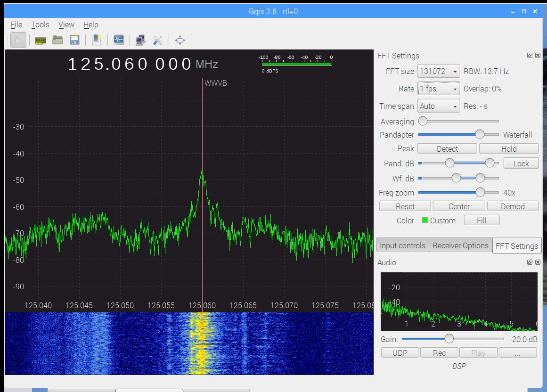Switch to the Receiver Options tab

[460, 245]
